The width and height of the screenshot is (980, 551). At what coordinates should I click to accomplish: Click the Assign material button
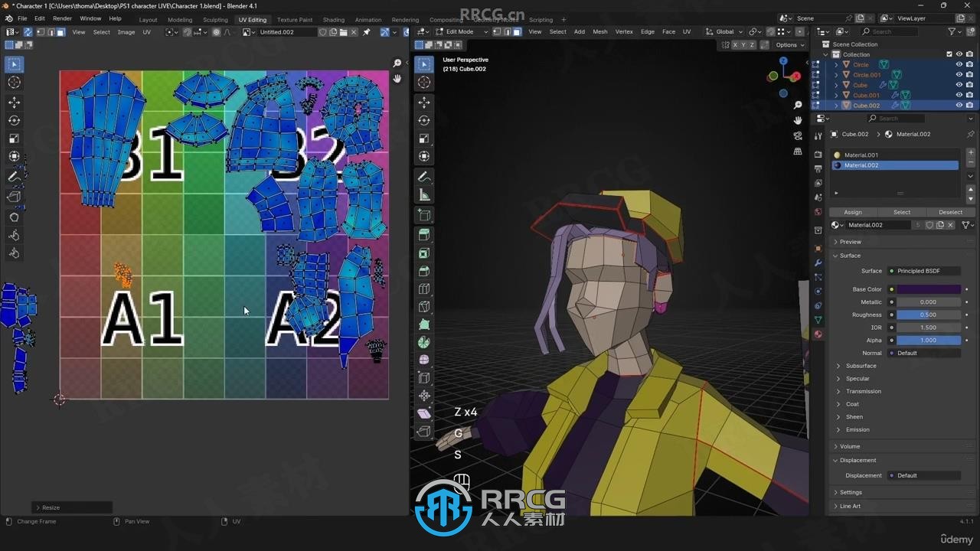coord(852,212)
